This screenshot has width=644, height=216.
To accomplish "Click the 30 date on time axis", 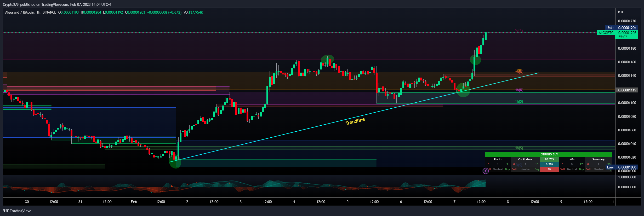I will click(27, 202).
